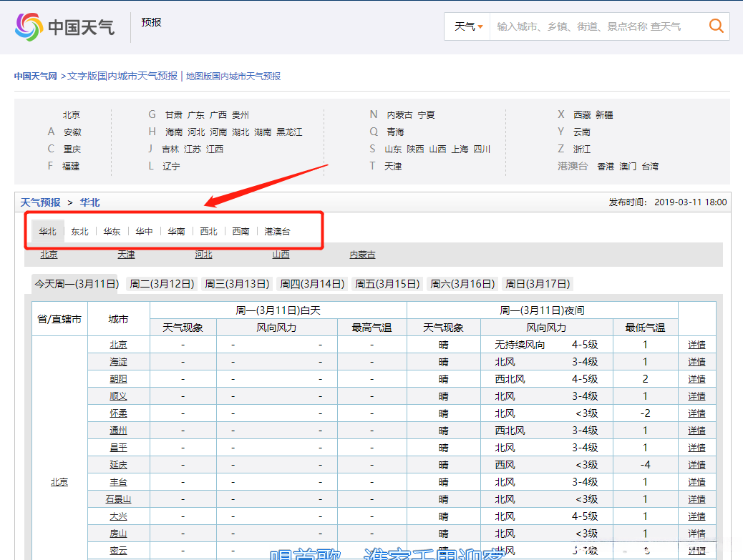Switch to the 华南 region tab

(176, 232)
